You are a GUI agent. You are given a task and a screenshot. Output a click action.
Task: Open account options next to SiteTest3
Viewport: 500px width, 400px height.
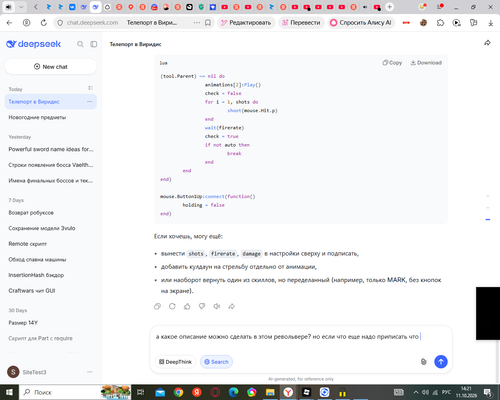click(x=90, y=372)
